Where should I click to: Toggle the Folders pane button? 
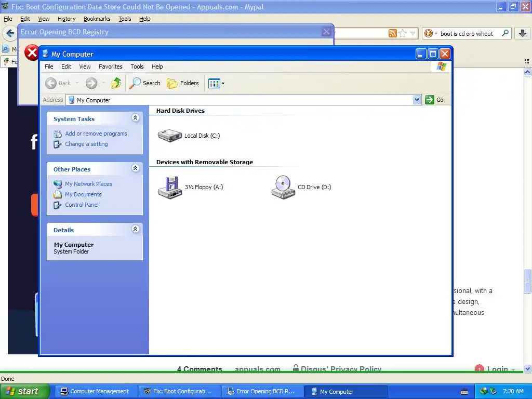182,83
